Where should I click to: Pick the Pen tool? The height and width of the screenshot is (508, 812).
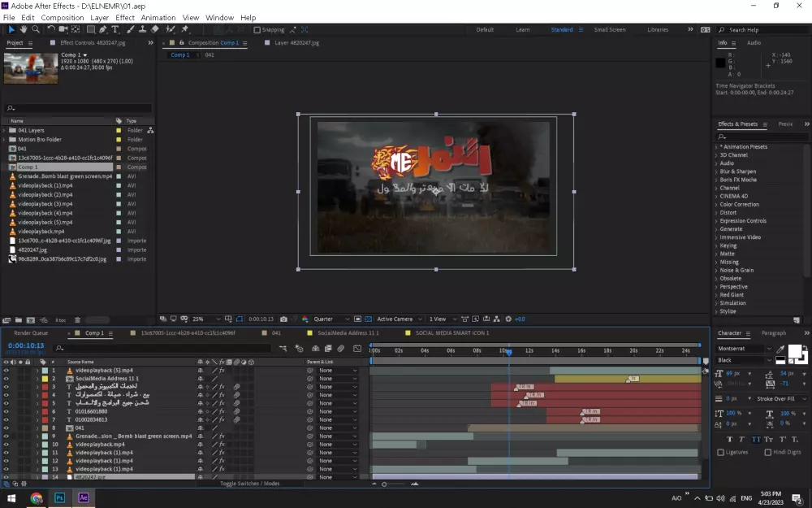(x=103, y=29)
